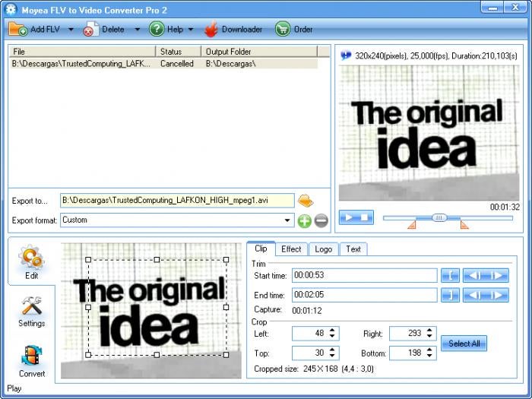This screenshot has width=532, height=399.
Task: Decrease the crop Right value
Action: click(x=429, y=336)
